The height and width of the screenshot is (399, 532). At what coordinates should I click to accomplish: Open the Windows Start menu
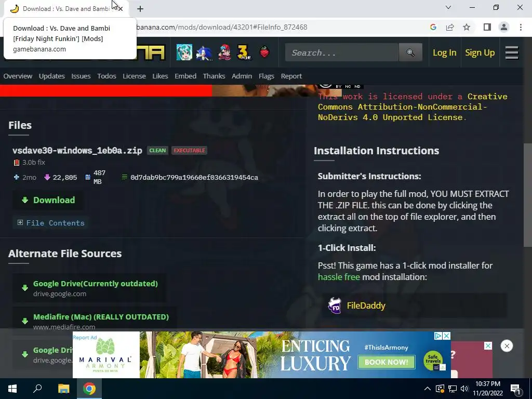[12, 389]
